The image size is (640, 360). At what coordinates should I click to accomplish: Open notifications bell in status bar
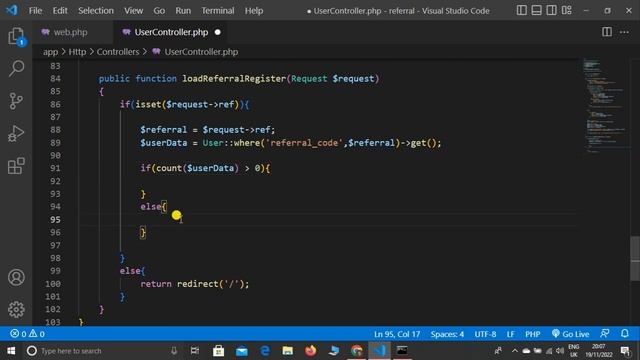pos(624,334)
